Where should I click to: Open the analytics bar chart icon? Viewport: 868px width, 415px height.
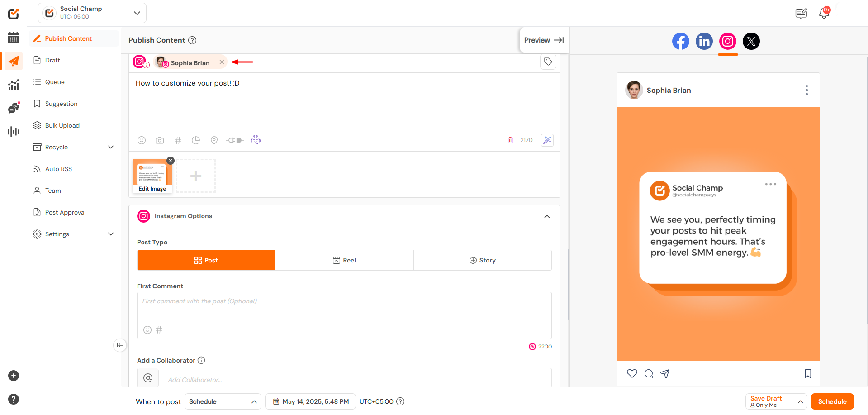pyautogui.click(x=14, y=85)
